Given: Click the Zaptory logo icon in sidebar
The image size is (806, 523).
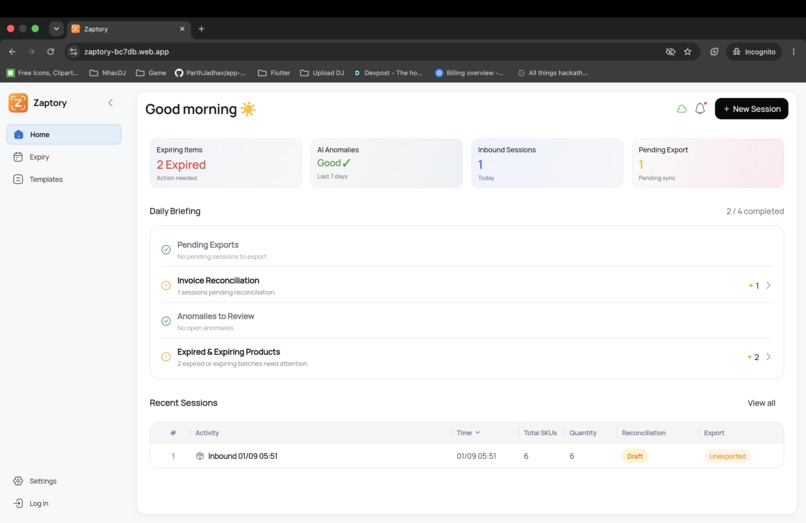Looking at the screenshot, I should coord(18,103).
